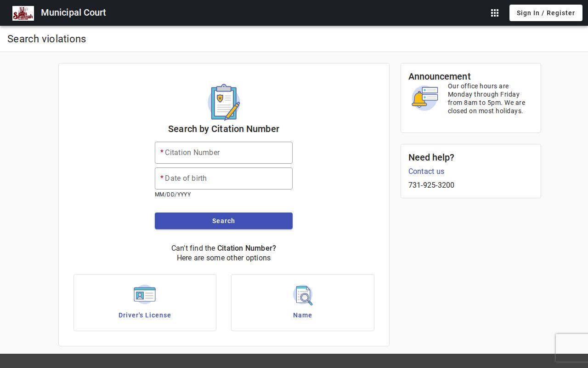Focus the Citation Number input field
The width and height of the screenshot is (588, 368).
224,153
